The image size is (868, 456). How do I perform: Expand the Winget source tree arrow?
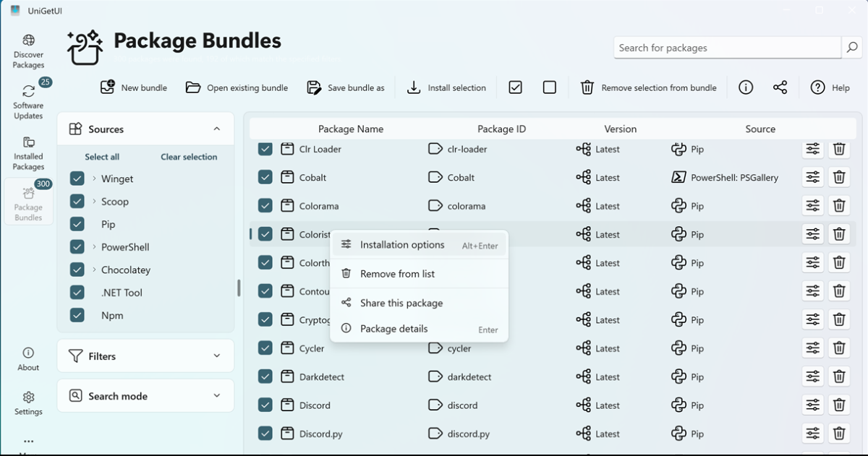[94, 178]
